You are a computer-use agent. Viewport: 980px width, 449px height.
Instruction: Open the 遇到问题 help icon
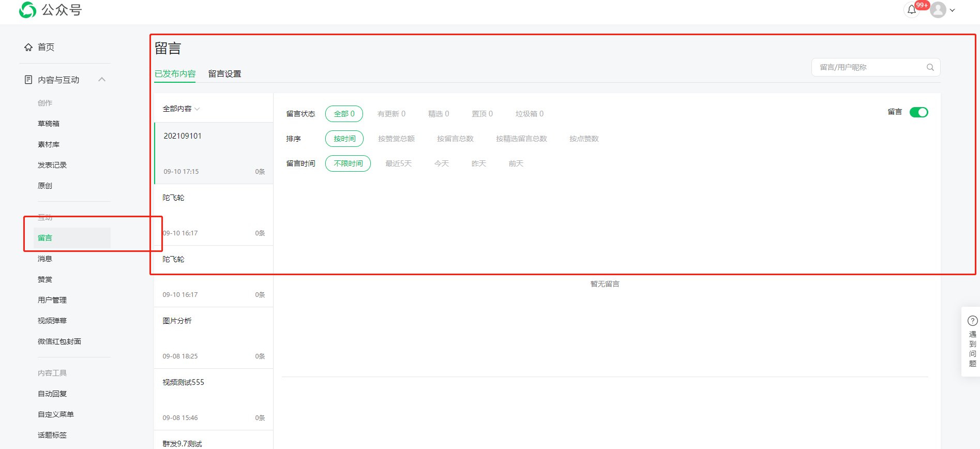972,321
